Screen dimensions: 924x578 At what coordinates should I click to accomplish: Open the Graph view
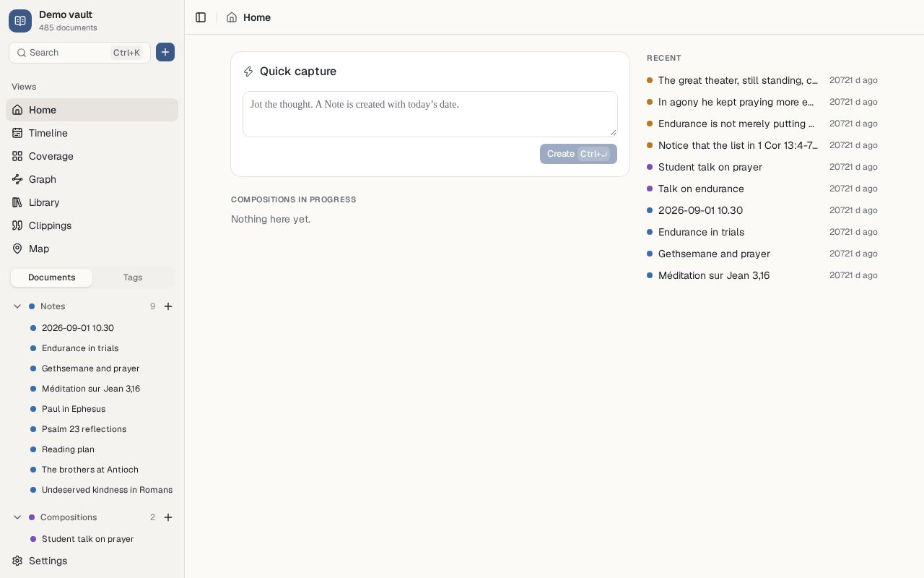pyautogui.click(x=92, y=179)
